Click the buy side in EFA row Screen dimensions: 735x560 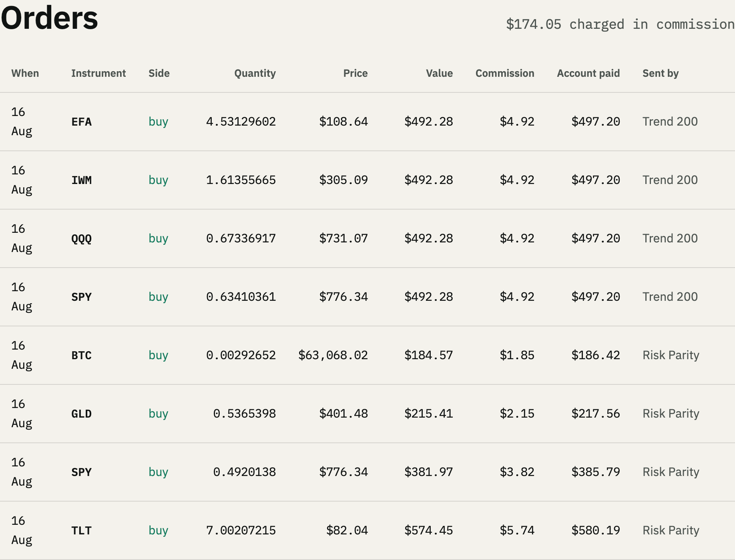pyautogui.click(x=158, y=122)
